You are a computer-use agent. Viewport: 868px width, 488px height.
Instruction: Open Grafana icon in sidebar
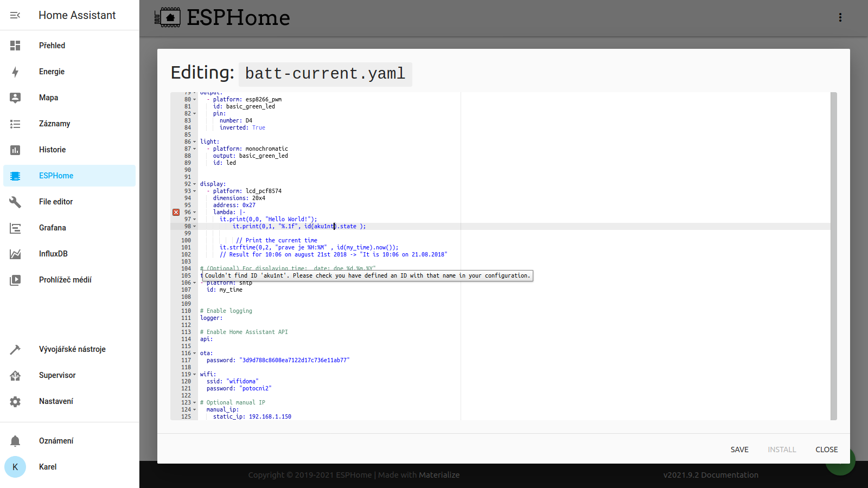coord(15,228)
